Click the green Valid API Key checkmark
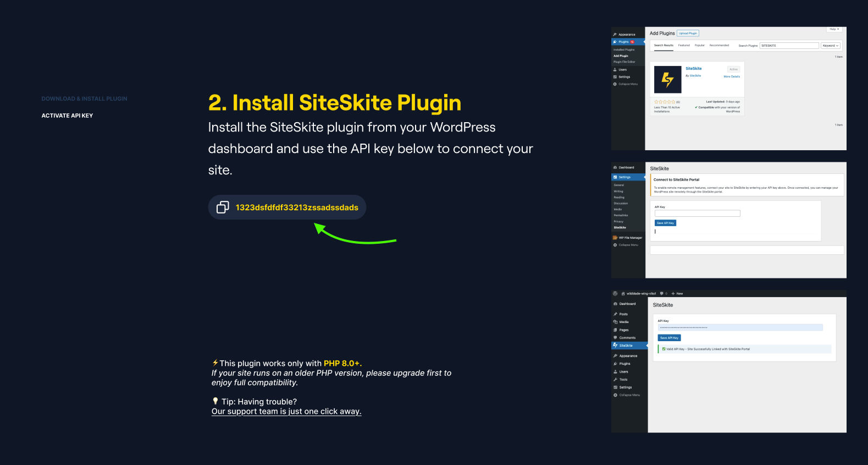868x465 pixels. (x=664, y=349)
